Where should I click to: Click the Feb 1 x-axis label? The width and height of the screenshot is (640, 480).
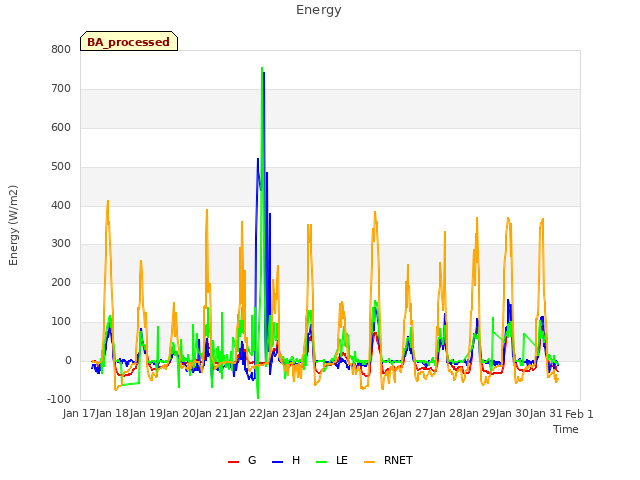point(579,414)
